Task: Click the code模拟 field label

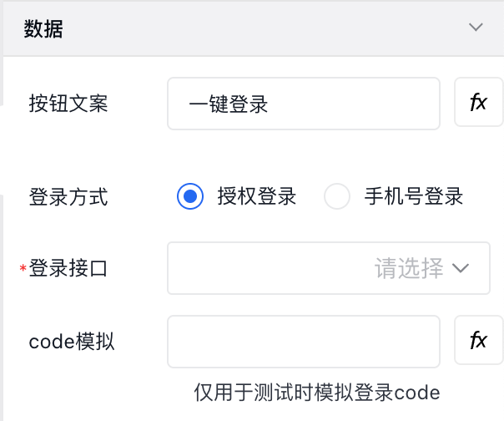Action: click(x=71, y=341)
